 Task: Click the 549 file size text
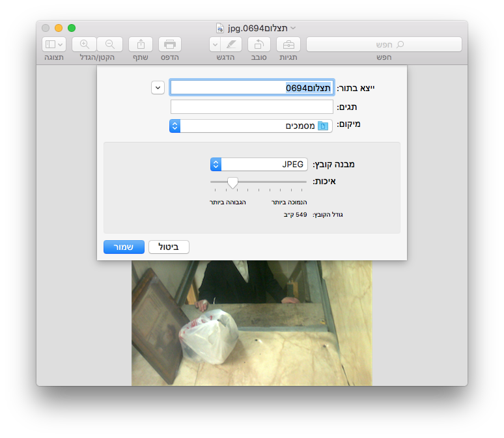click(296, 215)
